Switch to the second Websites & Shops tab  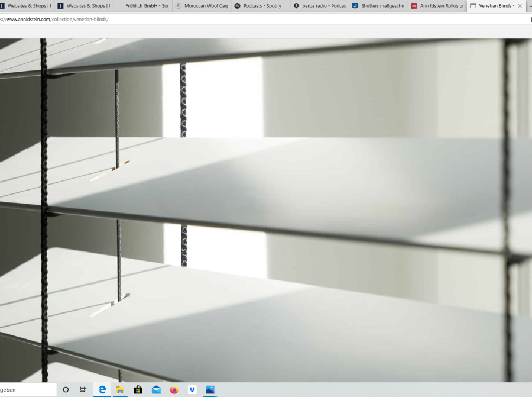pos(85,6)
